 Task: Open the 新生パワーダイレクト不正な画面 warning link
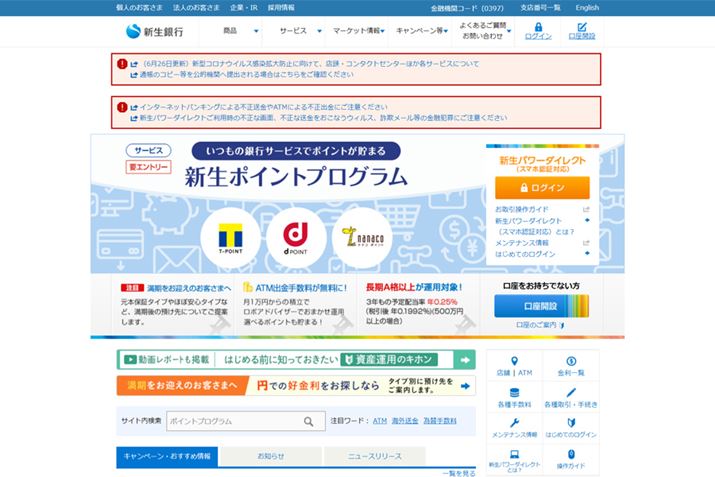point(323,118)
